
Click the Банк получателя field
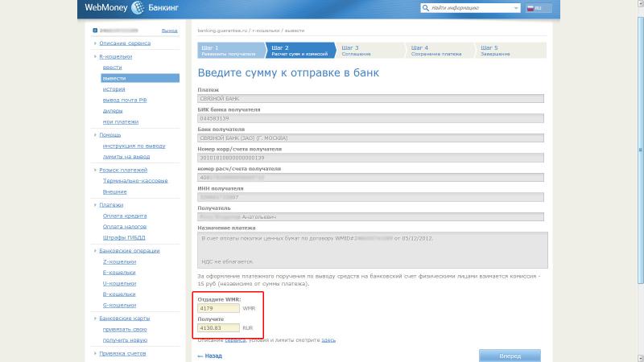click(x=370, y=138)
